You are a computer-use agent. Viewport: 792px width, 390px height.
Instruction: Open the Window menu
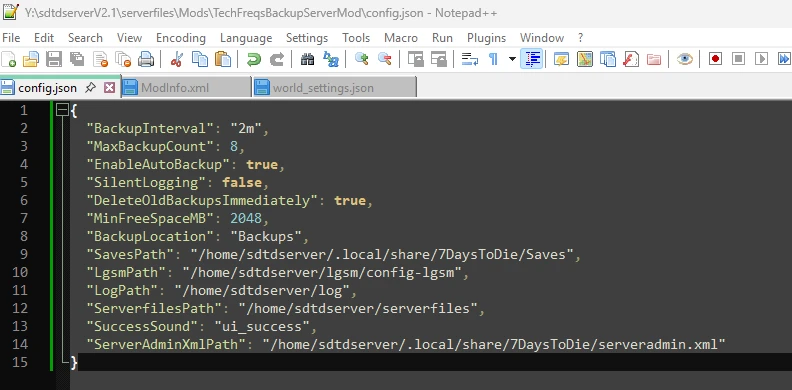(542, 38)
